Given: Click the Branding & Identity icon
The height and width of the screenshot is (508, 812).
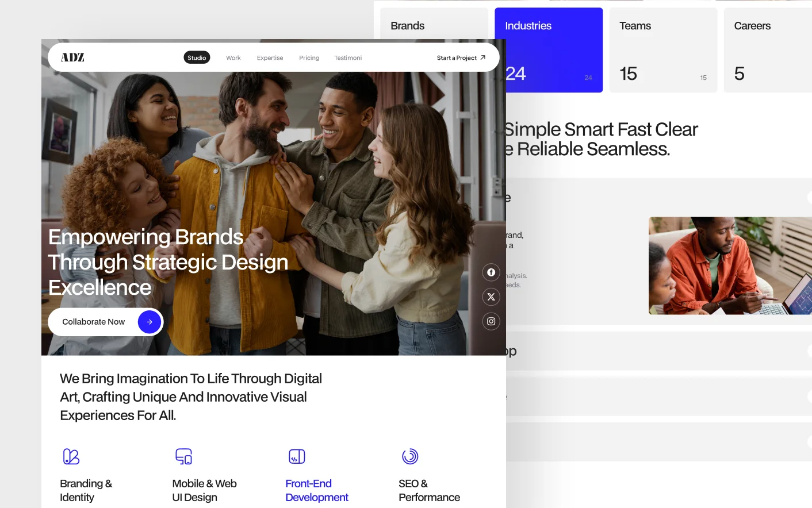Looking at the screenshot, I should [x=71, y=457].
